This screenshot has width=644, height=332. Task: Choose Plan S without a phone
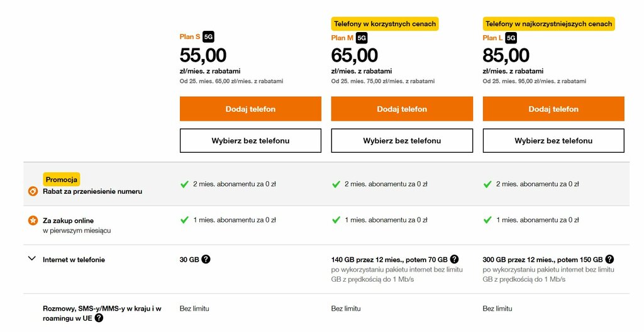click(250, 141)
